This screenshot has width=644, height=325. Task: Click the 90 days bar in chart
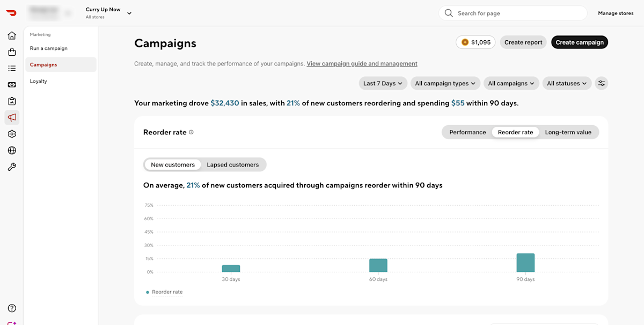point(525,263)
